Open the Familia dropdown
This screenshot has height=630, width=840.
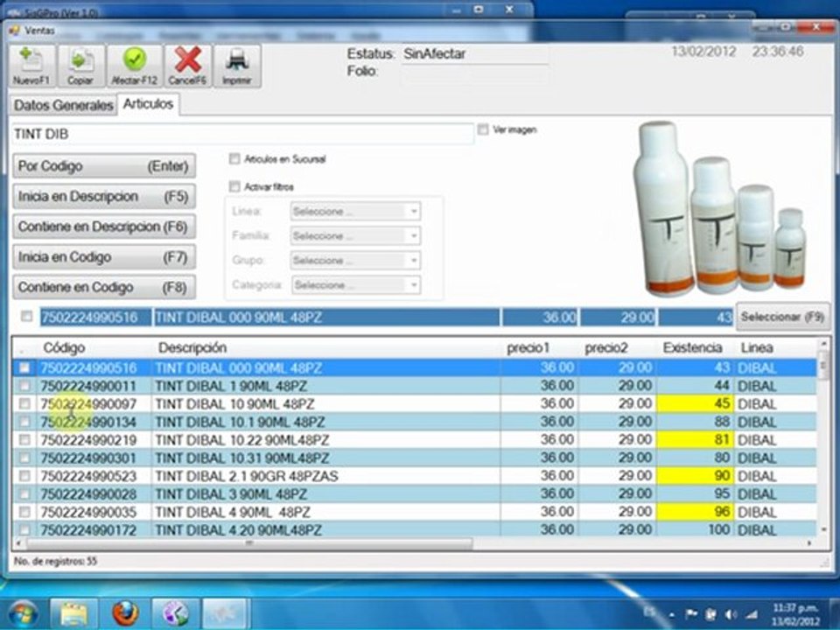coord(355,235)
